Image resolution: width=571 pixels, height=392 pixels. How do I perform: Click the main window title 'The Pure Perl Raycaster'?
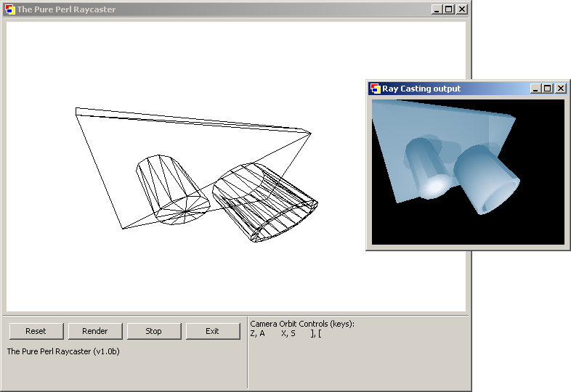click(66, 9)
